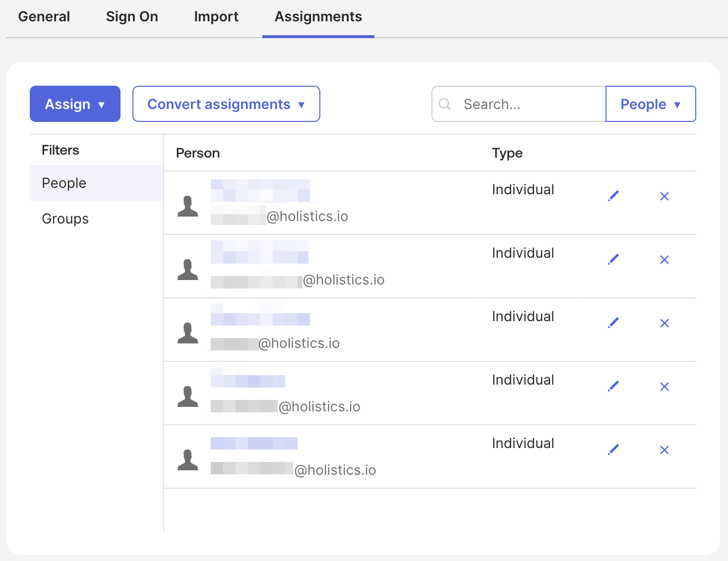Click the person avatar icon in the first row

pyautogui.click(x=187, y=204)
